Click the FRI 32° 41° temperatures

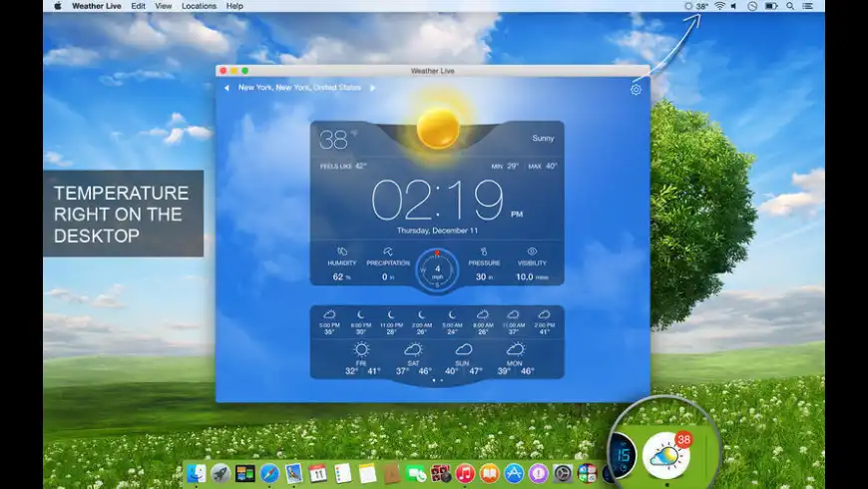(362, 371)
